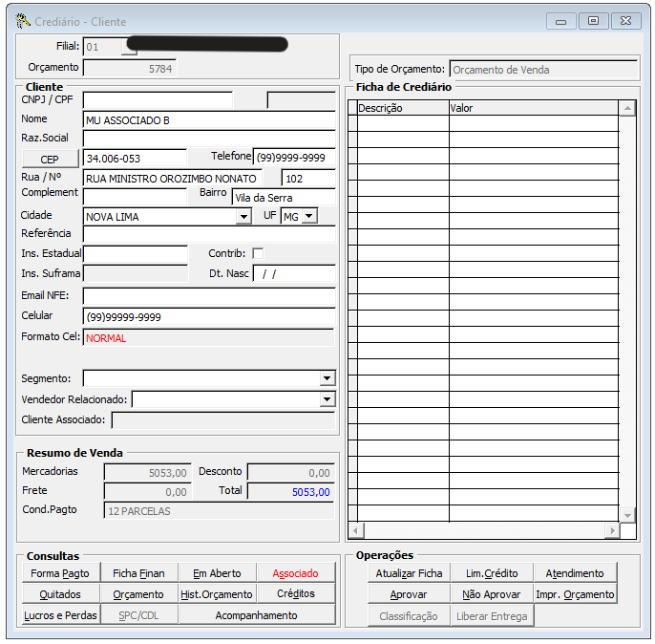Click into the CNPJ / CPF field
Screen dimensions: 655x644
click(x=158, y=99)
